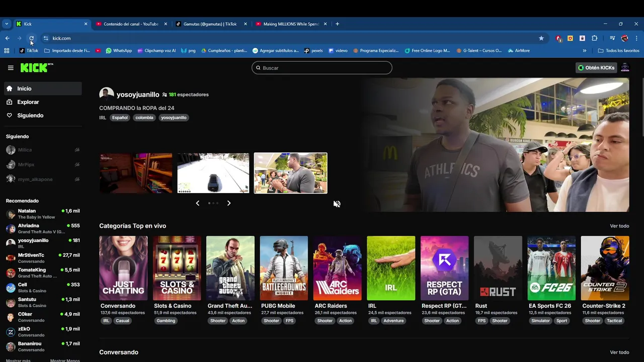Open new browser tab with plus
Viewport: 644px width, 362px height.
click(337, 24)
